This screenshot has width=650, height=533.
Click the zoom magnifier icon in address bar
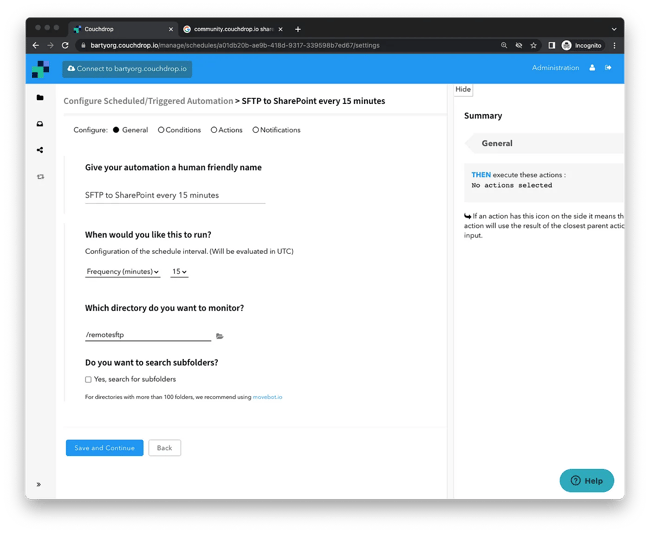[x=504, y=45]
